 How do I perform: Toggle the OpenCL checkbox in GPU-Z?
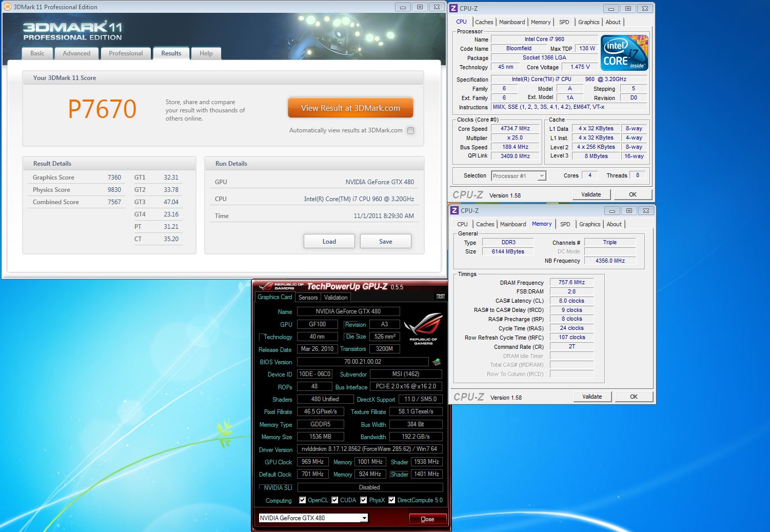[303, 500]
